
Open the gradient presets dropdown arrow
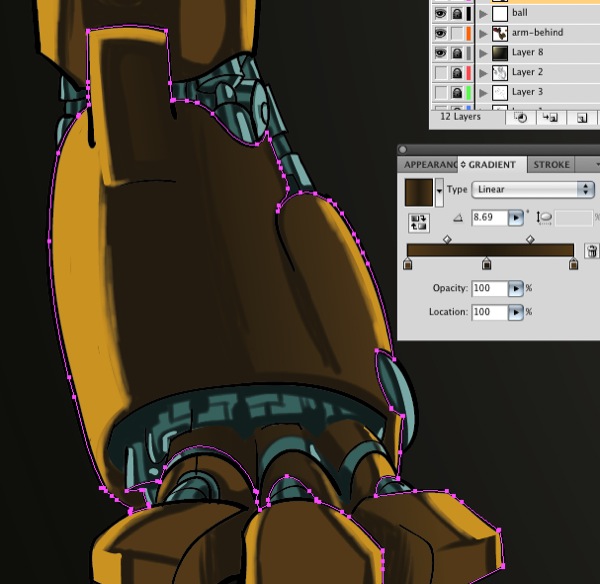click(439, 192)
